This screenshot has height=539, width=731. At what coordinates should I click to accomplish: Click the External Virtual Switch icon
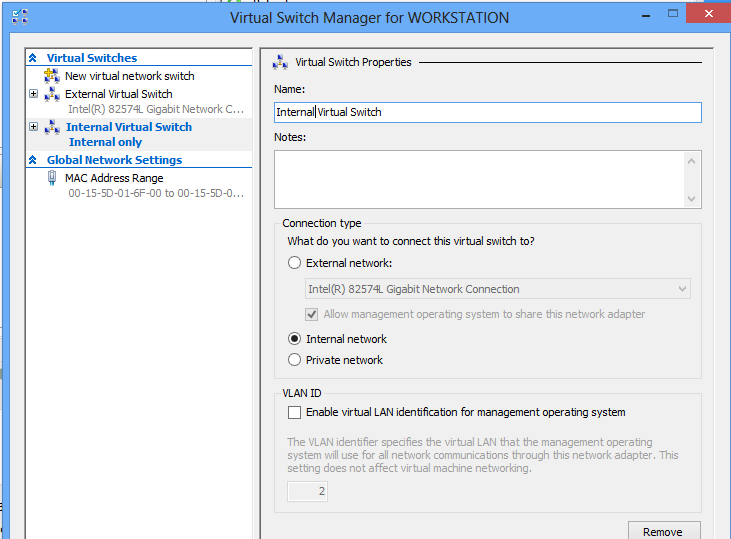(x=52, y=94)
